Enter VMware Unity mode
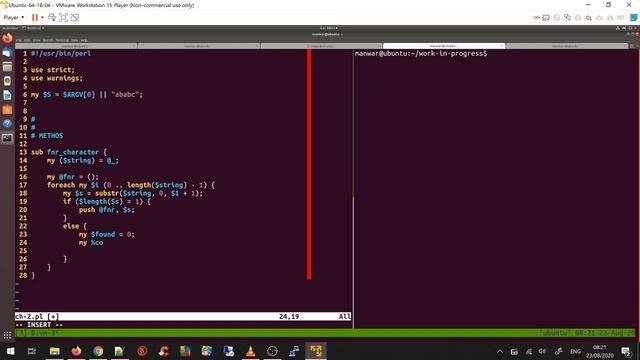Viewport: 640px width, 360px height. (75, 18)
